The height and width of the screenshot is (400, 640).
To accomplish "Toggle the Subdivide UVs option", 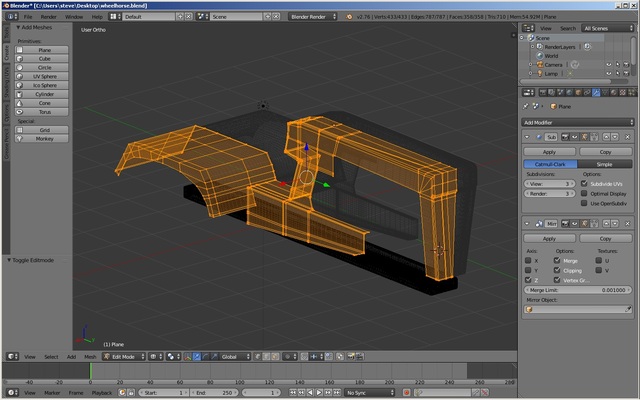I will 586,184.
